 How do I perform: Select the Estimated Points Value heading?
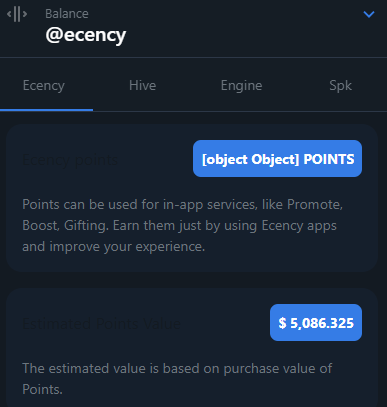[x=102, y=324]
